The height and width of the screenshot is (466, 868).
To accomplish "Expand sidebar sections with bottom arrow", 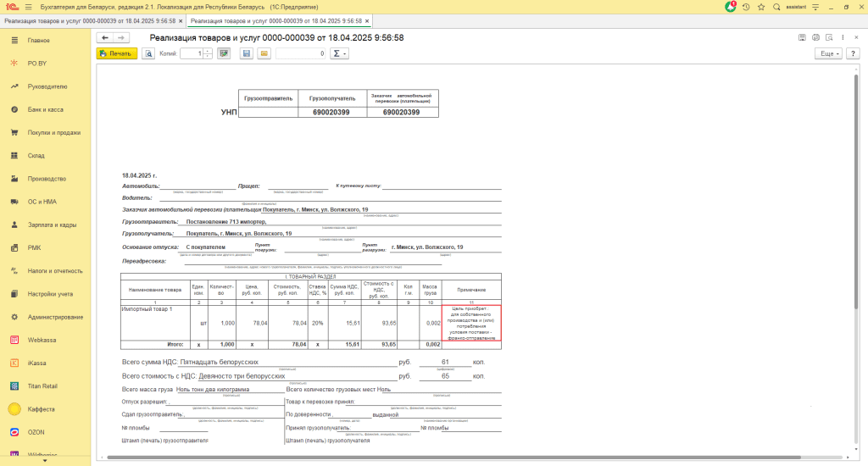I will pyautogui.click(x=45, y=461).
